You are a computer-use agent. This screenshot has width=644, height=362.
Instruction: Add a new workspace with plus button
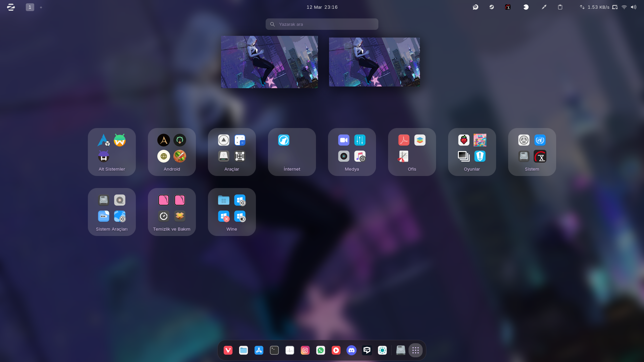[x=41, y=7]
